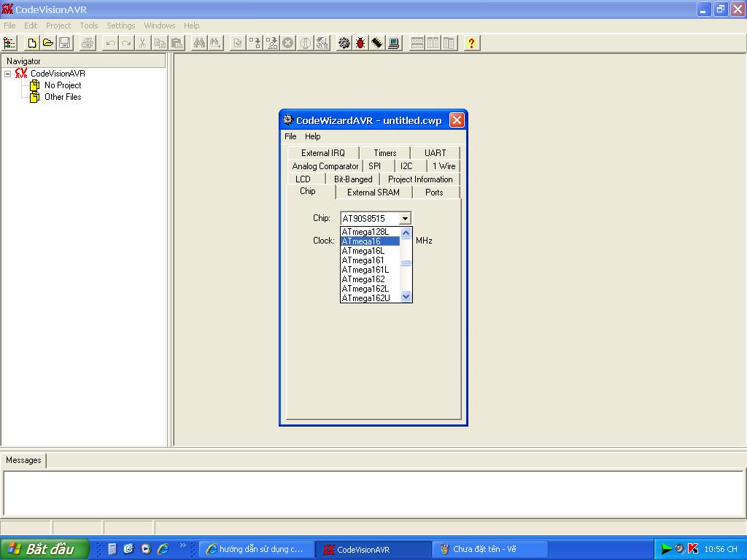Switch to the External SRAM tab

[x=373, y=192]
